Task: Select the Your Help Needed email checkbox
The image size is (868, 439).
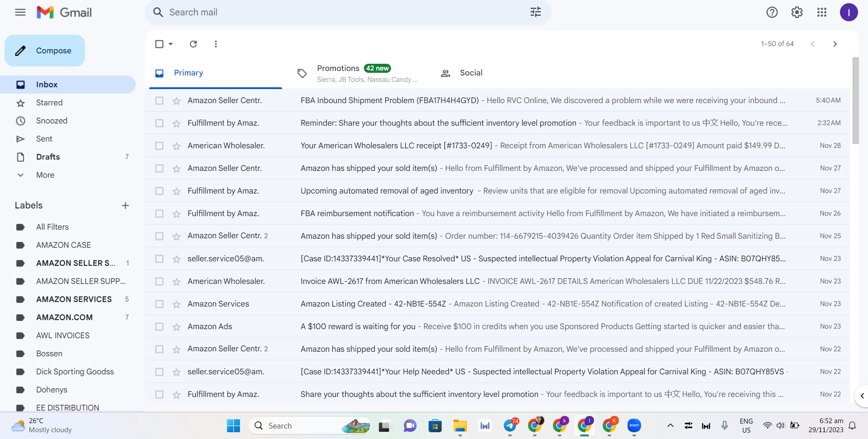Action: 159,372
